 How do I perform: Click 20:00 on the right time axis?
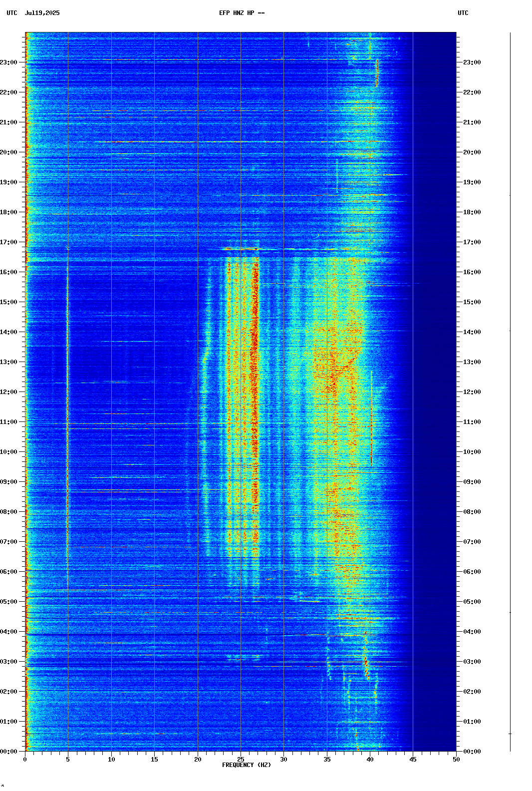click(472, 152)
